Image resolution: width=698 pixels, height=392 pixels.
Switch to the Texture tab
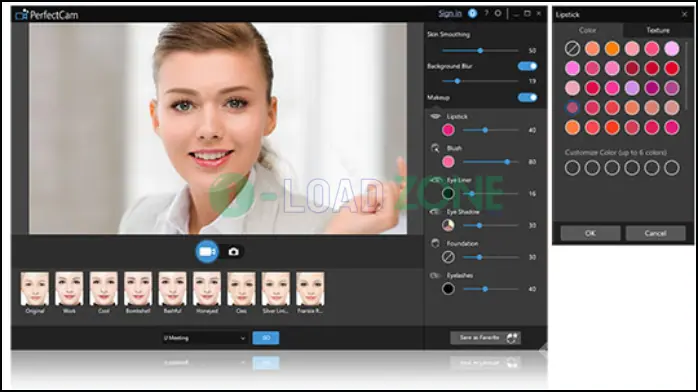658,30
